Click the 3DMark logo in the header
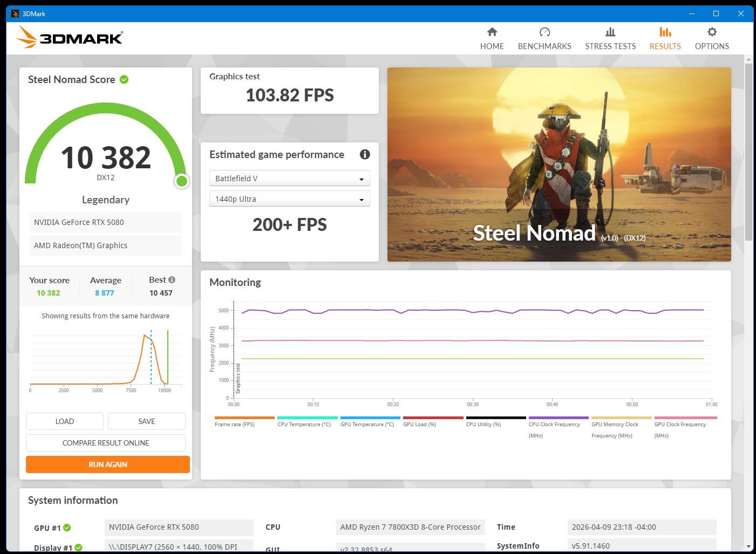 click(x=70, y=38)
